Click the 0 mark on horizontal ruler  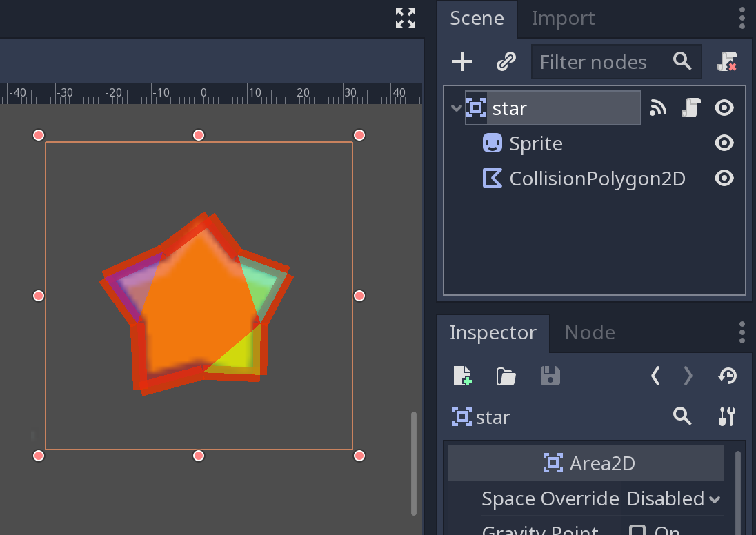[x=203, y=92]
